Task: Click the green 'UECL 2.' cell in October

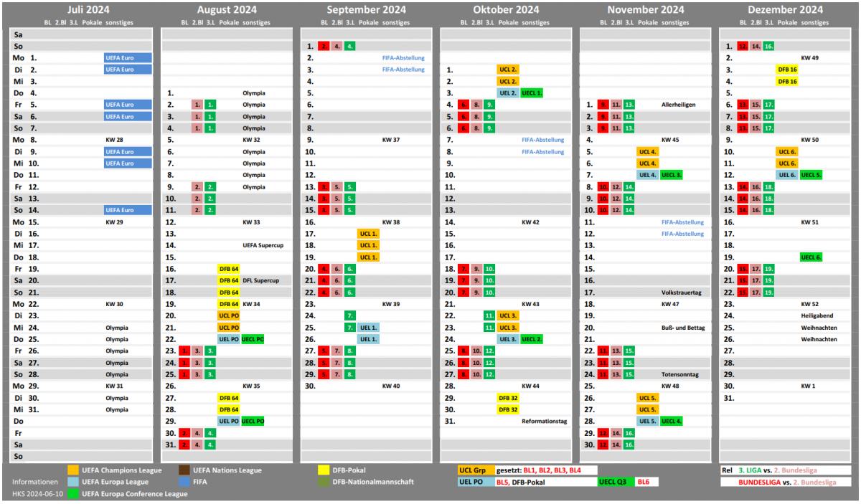Action: pyautogui.click(x=532, y=340)
